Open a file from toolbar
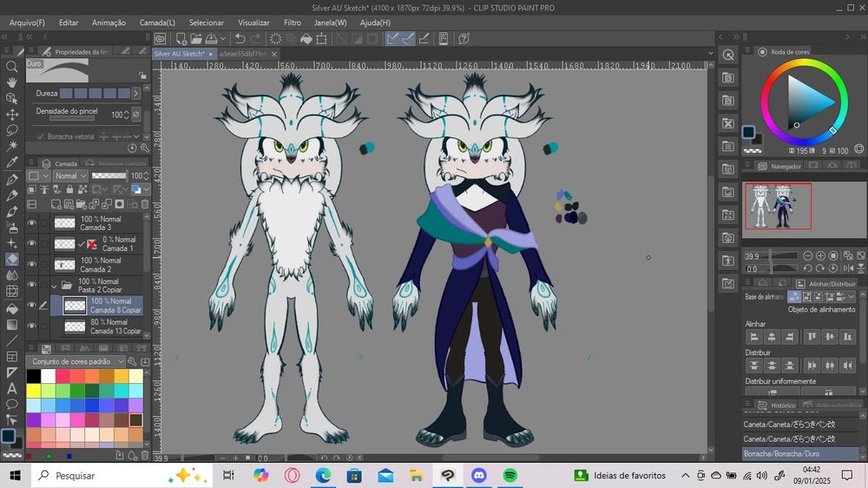 196,39
